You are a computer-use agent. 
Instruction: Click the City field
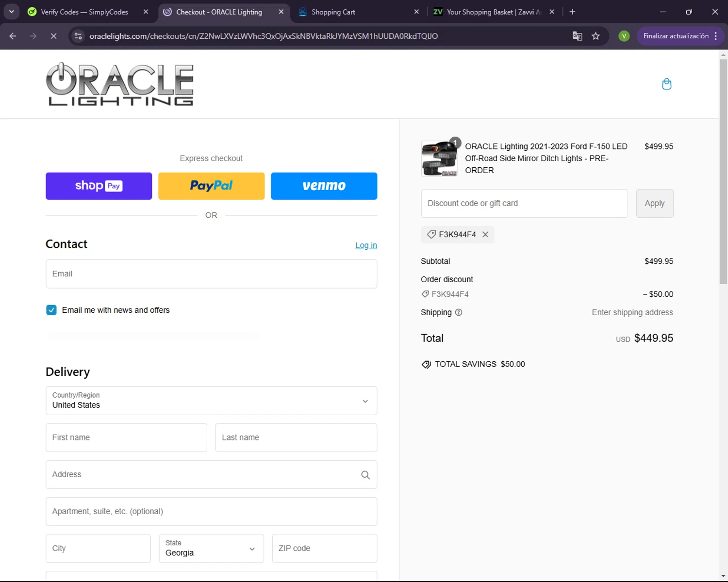[98, 549]
